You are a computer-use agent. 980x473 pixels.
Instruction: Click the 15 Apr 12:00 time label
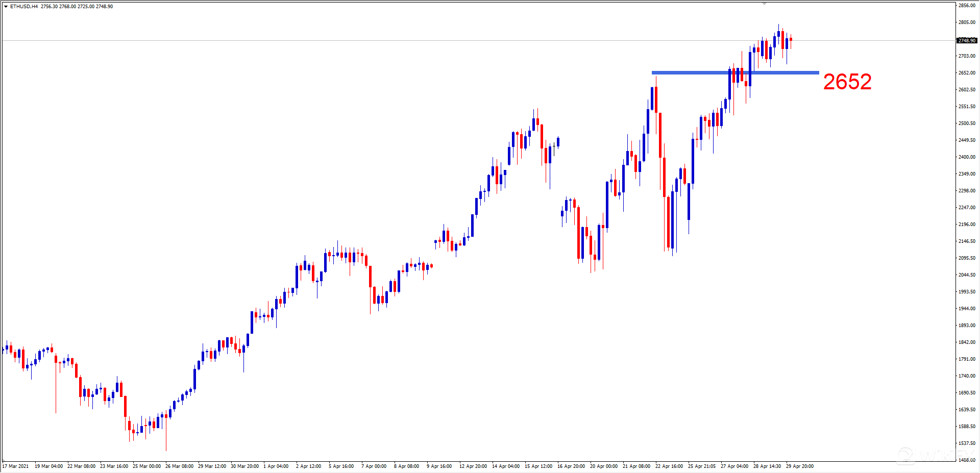[538, 466]
